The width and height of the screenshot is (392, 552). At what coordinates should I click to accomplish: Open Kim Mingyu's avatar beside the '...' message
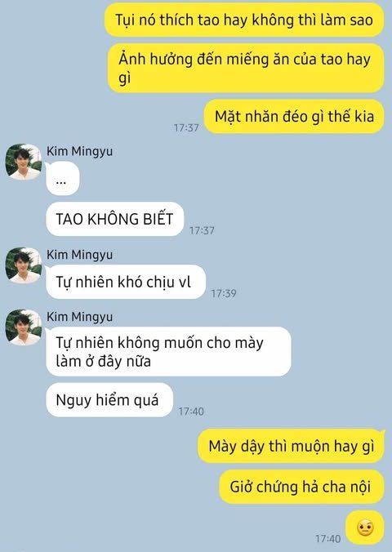pos(24,162)
